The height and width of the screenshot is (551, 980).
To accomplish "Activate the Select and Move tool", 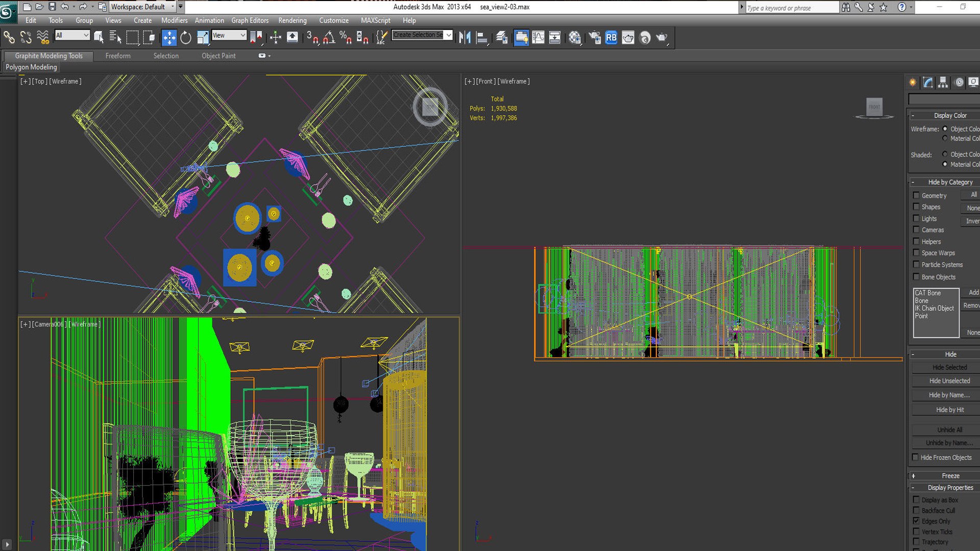I will (x=169, y=37).
